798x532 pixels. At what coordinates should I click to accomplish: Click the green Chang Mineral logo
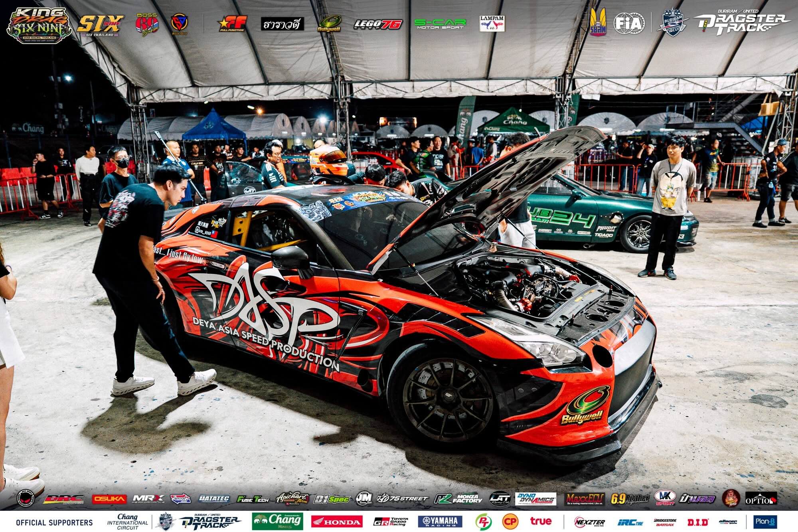click(277, 521)
